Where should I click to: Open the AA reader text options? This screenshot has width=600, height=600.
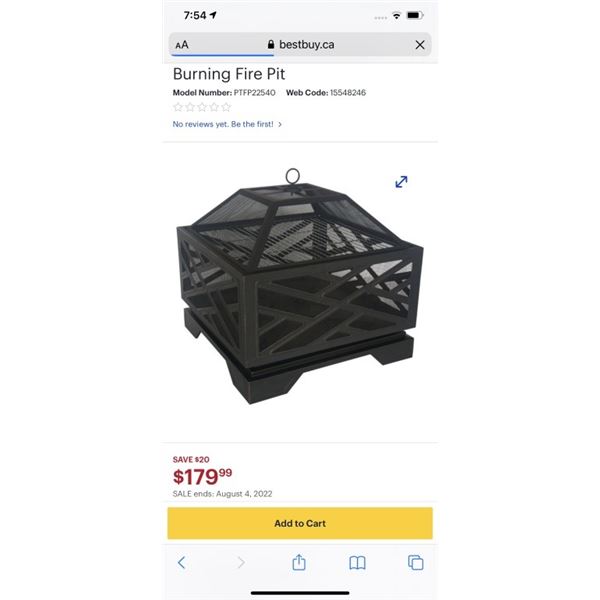[x=182, y=45]
